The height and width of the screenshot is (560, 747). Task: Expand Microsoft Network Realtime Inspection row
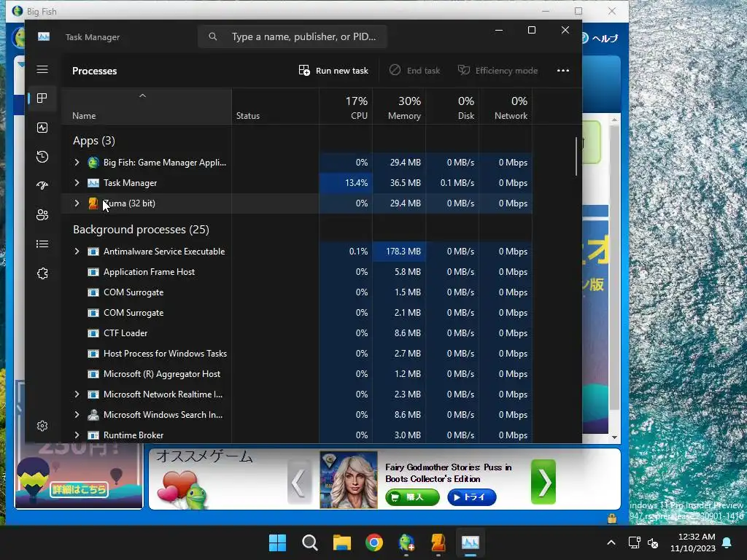coord(77,394)
